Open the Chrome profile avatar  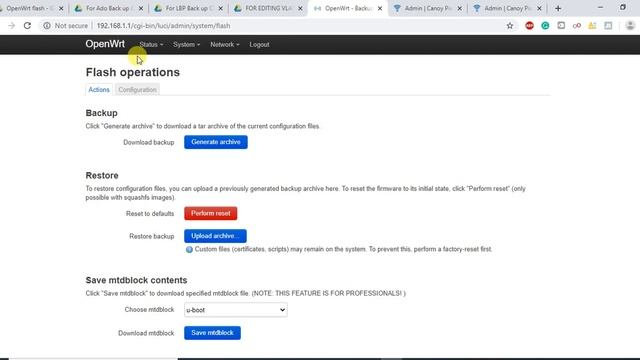[x=630, y=26]
